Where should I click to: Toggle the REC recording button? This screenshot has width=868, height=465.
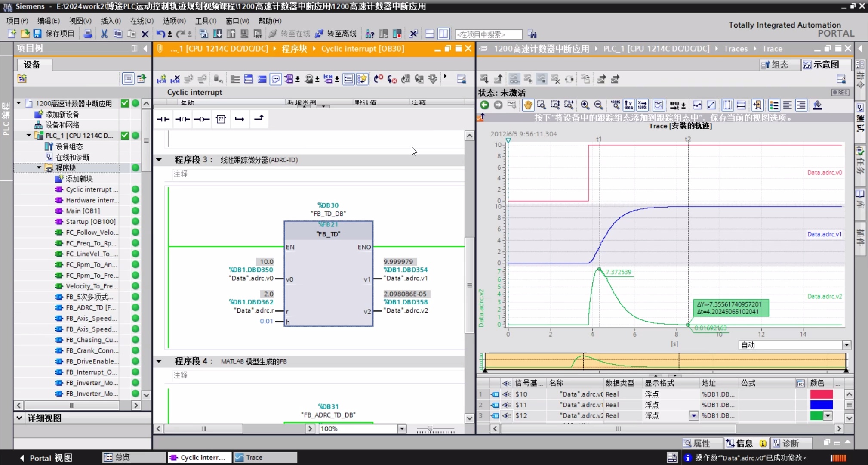[x=840, y=93]
